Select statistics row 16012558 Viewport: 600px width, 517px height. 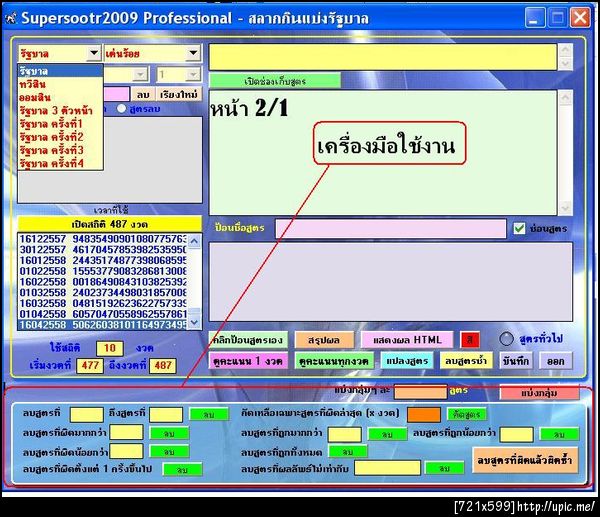[103, 260]
